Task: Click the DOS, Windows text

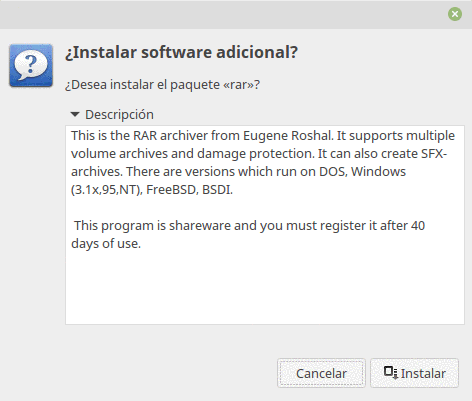Action: click(363, 172)
